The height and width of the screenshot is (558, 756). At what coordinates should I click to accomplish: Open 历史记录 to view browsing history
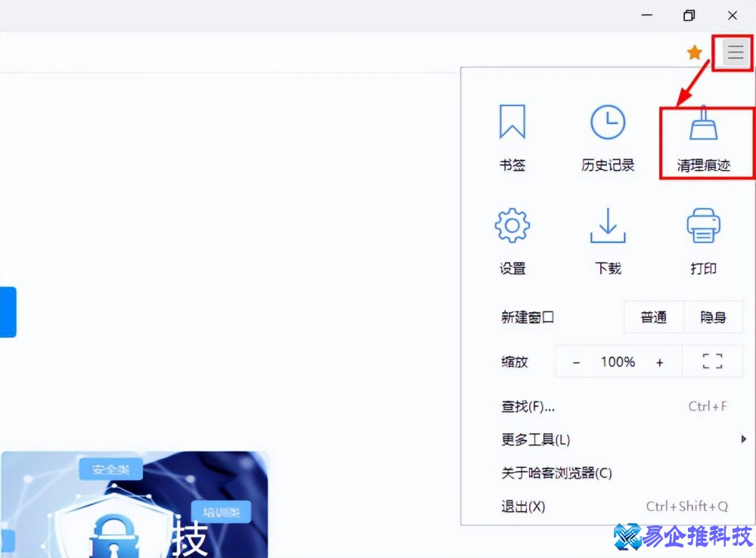(x=607, y=136)
